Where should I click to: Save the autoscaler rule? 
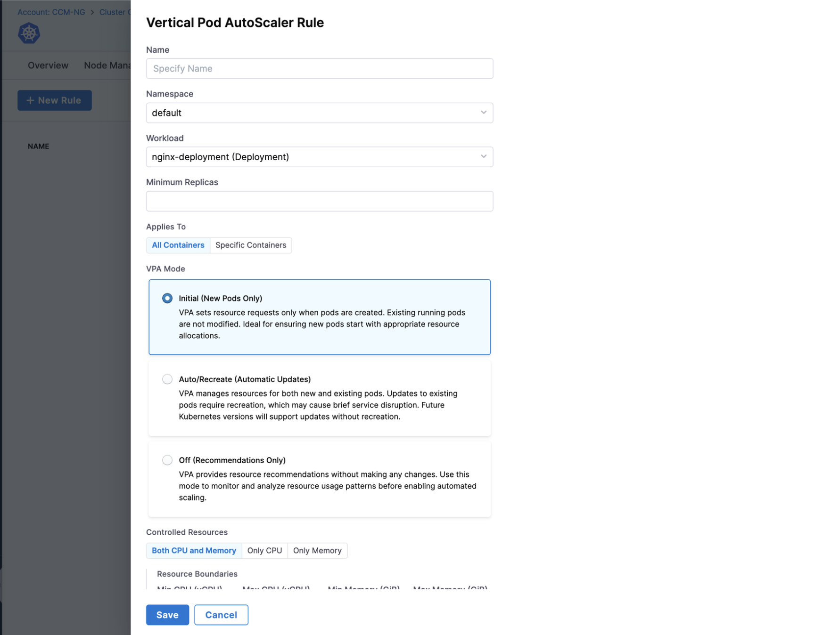(167, 615)
